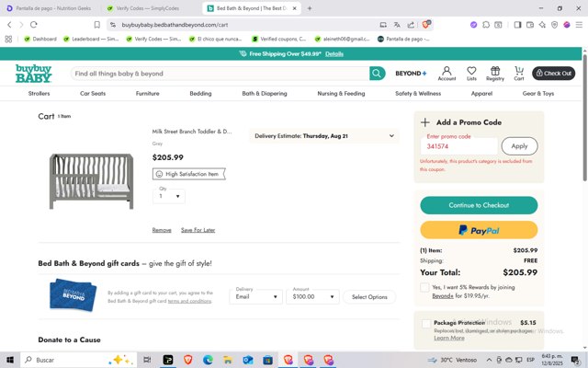
Task: Bookmark this page icon in toolbar
Action: [96, 25]
